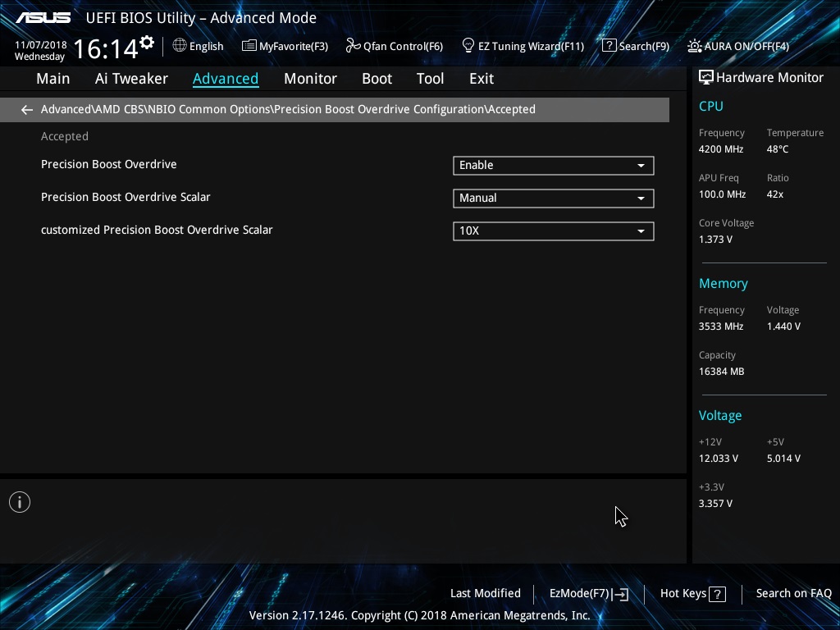Open the Monitor tab
Screen dimensions: 840x630
click(x=310, y=79)
